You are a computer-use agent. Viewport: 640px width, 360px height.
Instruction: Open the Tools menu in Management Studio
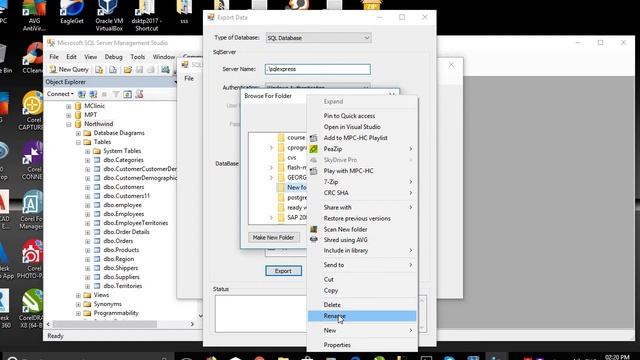pos(138,57)
